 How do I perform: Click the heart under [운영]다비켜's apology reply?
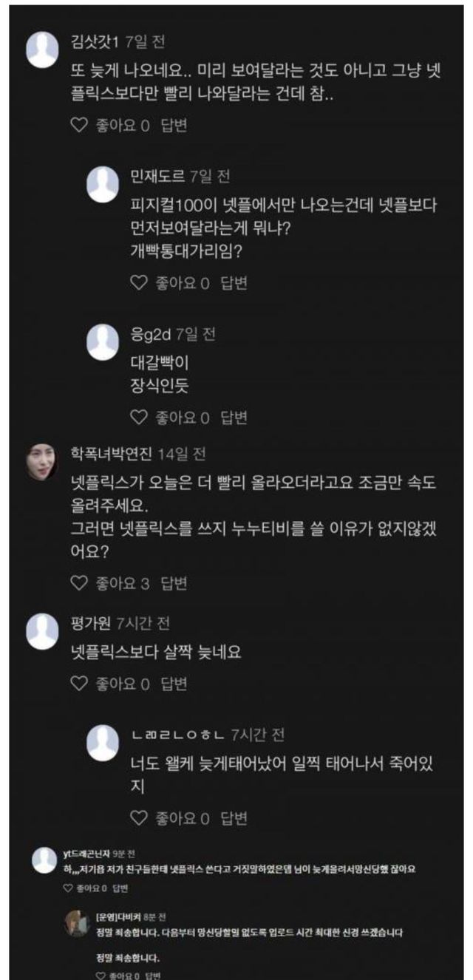coord(101,976)
